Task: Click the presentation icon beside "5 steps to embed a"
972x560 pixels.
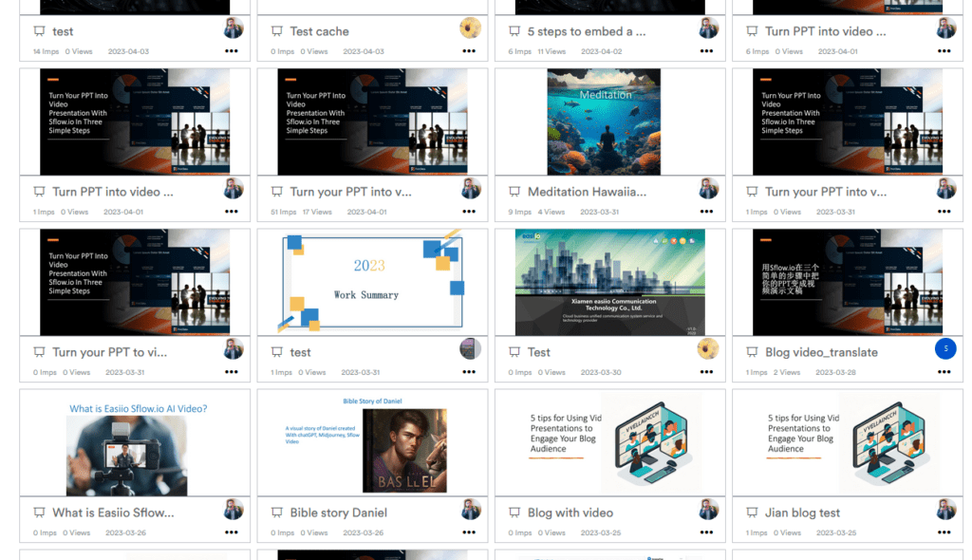Action: [x=514, y=31]
